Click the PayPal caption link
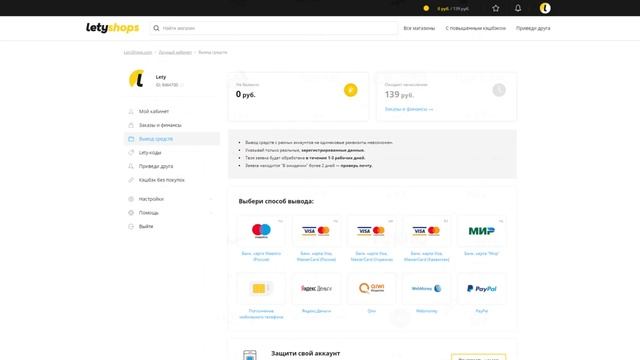This screenshot has width=640, height=360. (x=482, y=311)
